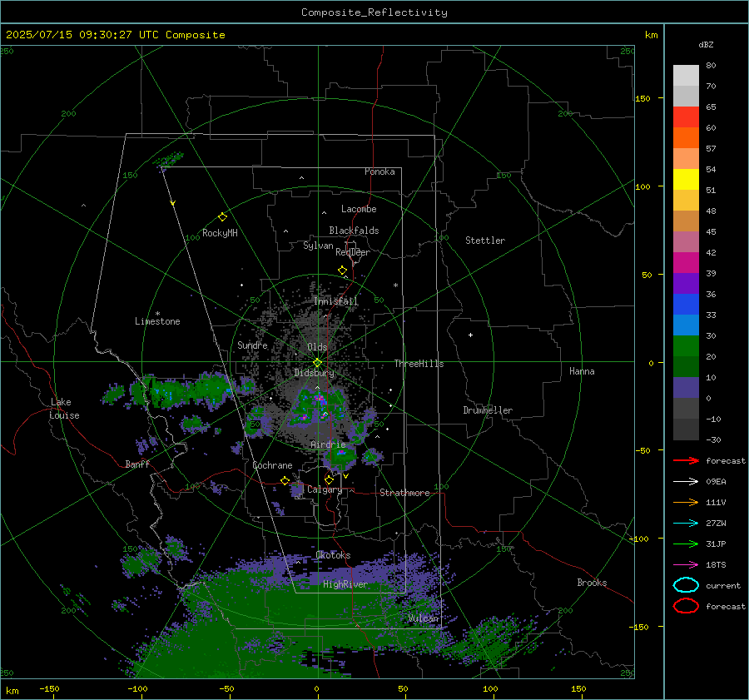The height and width of the screenshot is (700, 749).
Task: Click the Airdrie town label
Action: pos(328,444)
